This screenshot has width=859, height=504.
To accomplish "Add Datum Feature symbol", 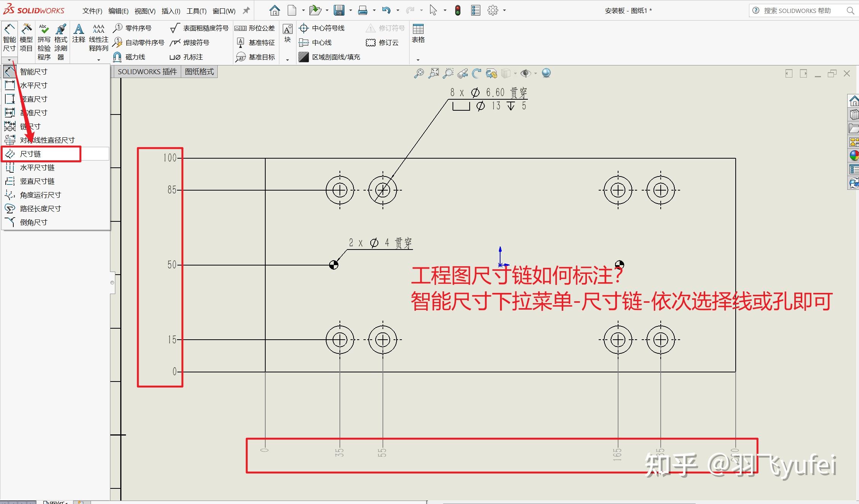I will [255, 43].
